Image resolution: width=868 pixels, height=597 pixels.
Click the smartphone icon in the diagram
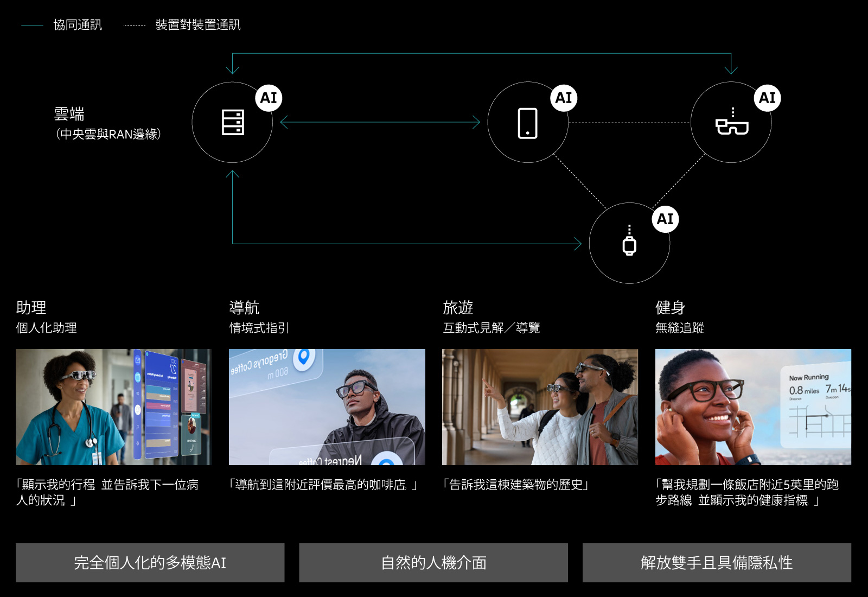[528, 123]
